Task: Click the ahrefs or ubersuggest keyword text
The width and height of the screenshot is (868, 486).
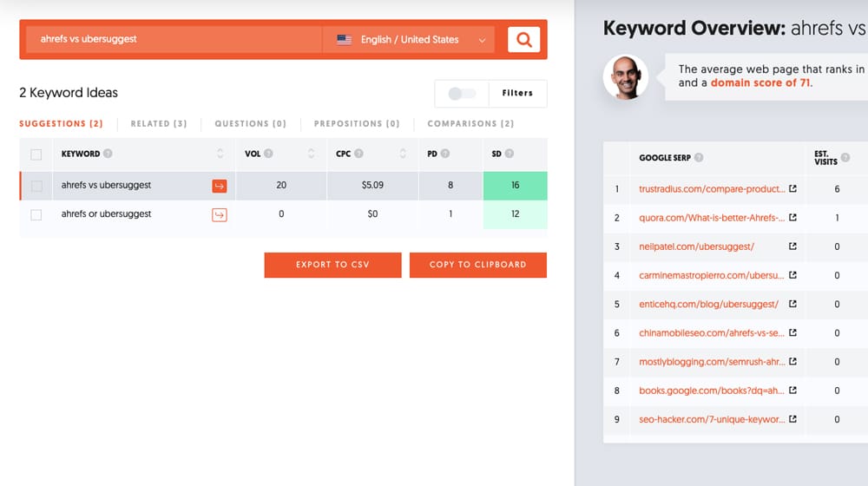Action: pyautogui.click(x=106, y=213)
